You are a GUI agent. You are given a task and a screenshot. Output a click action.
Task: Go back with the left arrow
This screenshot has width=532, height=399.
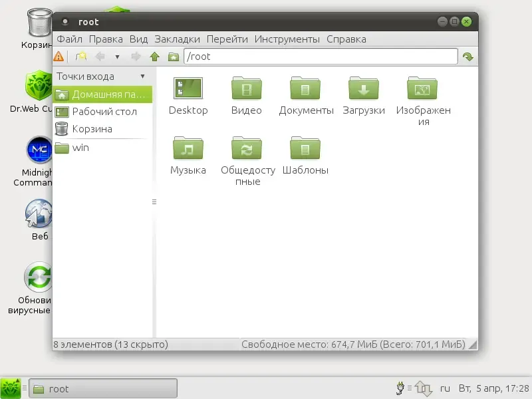tap(100, 57)
